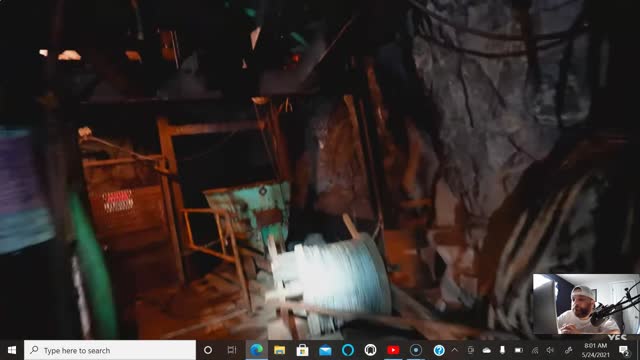Open the Windows Start menu
640x360 pixels.
point(12,350)
